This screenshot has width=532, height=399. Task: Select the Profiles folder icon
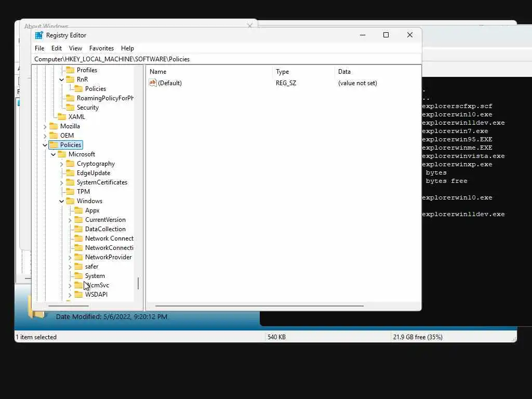(70, 70)
